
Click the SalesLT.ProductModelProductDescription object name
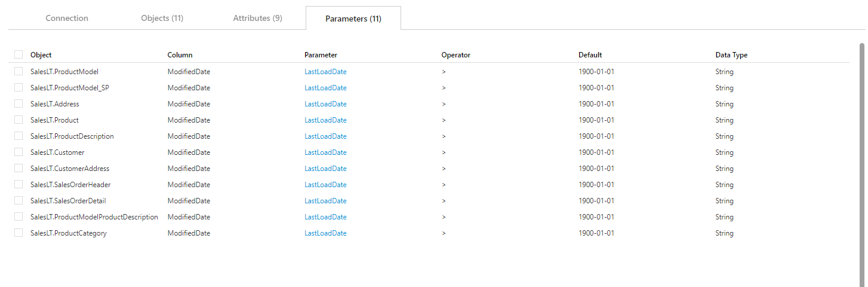[x=94, y=217]
